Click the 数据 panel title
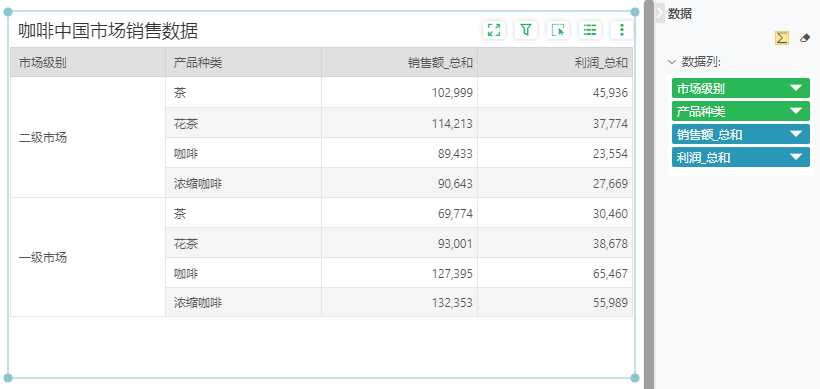The height and width of the screenshot is (389, 820). click(680, 14)
